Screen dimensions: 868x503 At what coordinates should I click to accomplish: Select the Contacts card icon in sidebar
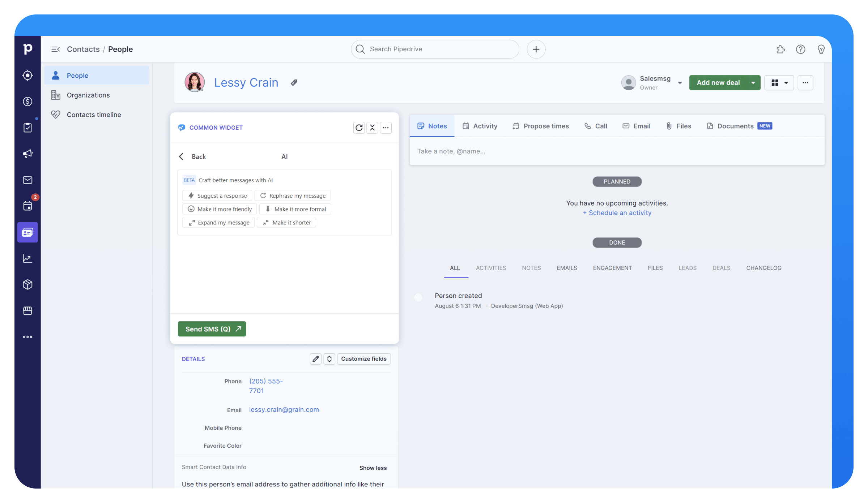[27, 232]
